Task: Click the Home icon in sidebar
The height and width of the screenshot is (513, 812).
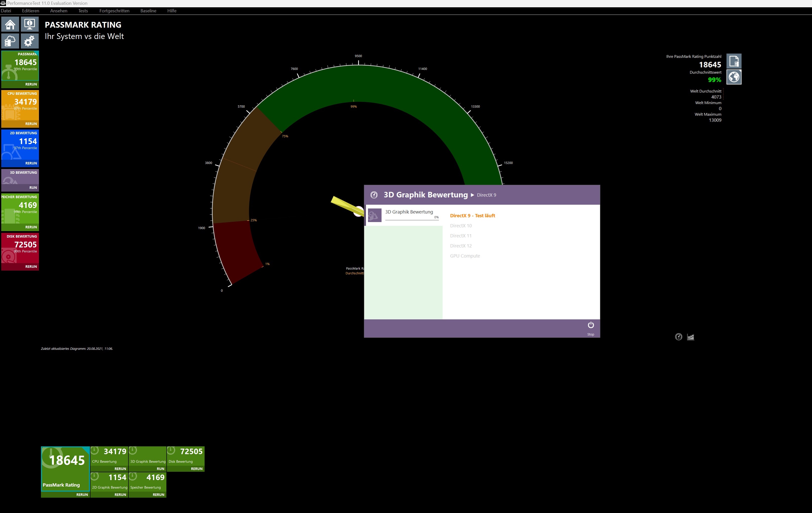Action: point(10,24)
